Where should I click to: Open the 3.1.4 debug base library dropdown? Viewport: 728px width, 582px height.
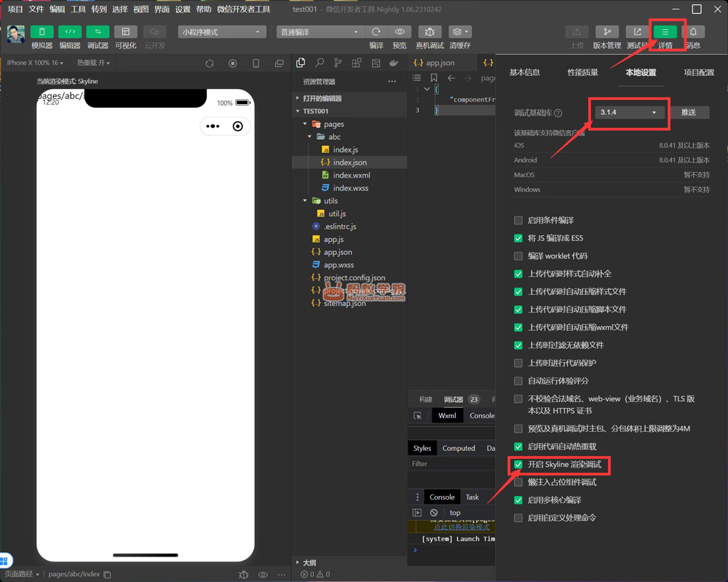point(629,112)
